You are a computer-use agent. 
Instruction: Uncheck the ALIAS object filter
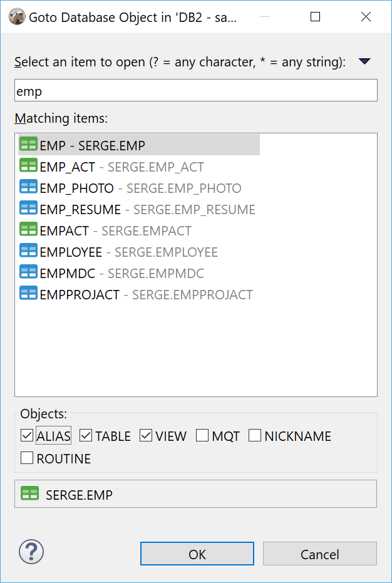pos(26,435)
